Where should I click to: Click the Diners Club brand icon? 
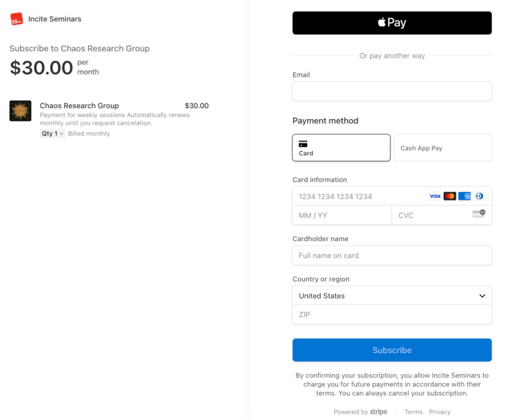(479, 196)
